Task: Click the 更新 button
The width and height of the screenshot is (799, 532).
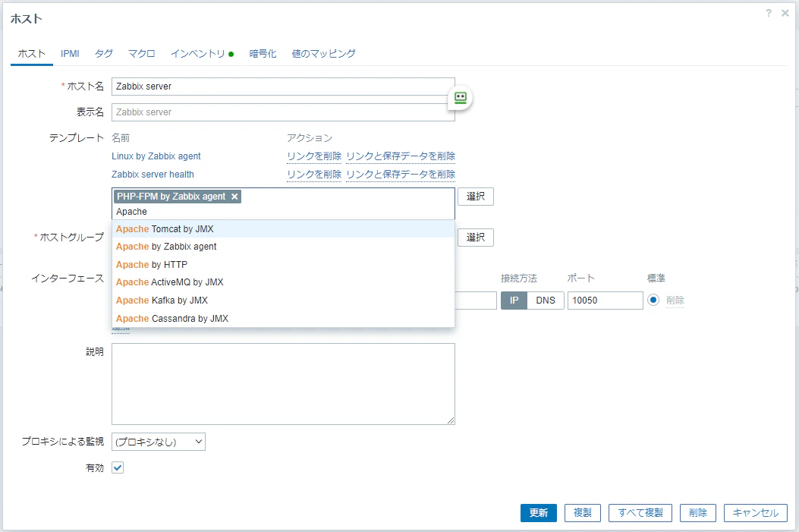Action: tap(538, 513)
